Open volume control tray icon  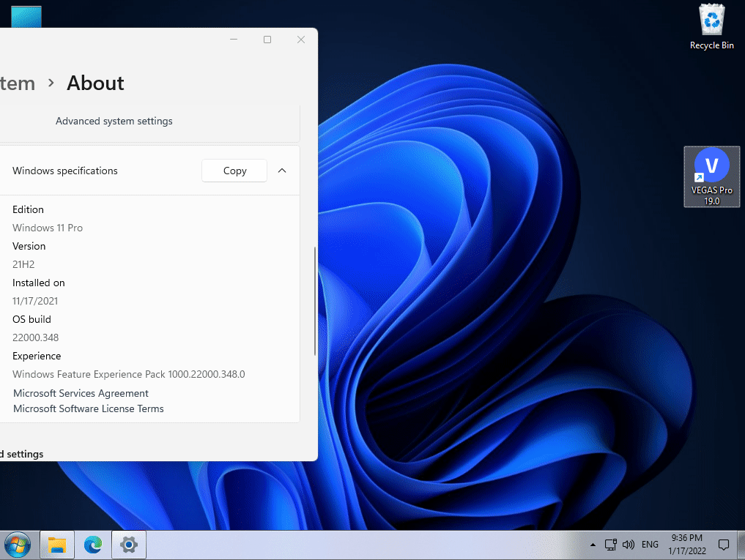point(628,545)
